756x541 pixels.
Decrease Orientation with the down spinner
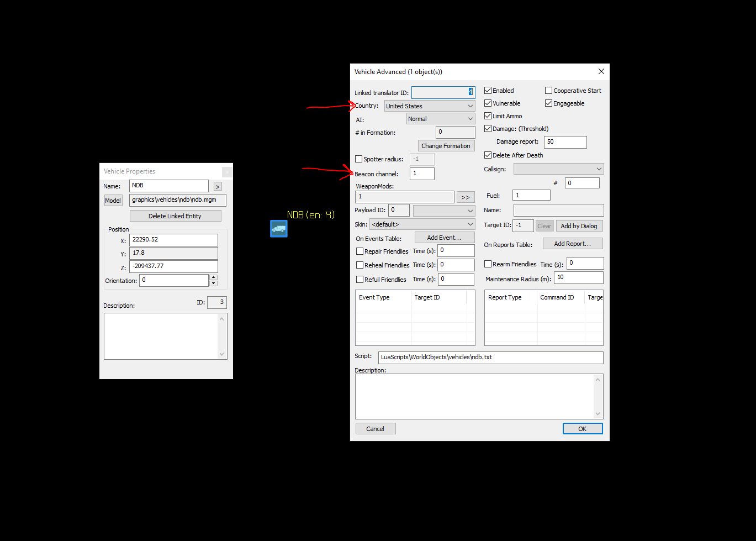click(x=213, y=283)
